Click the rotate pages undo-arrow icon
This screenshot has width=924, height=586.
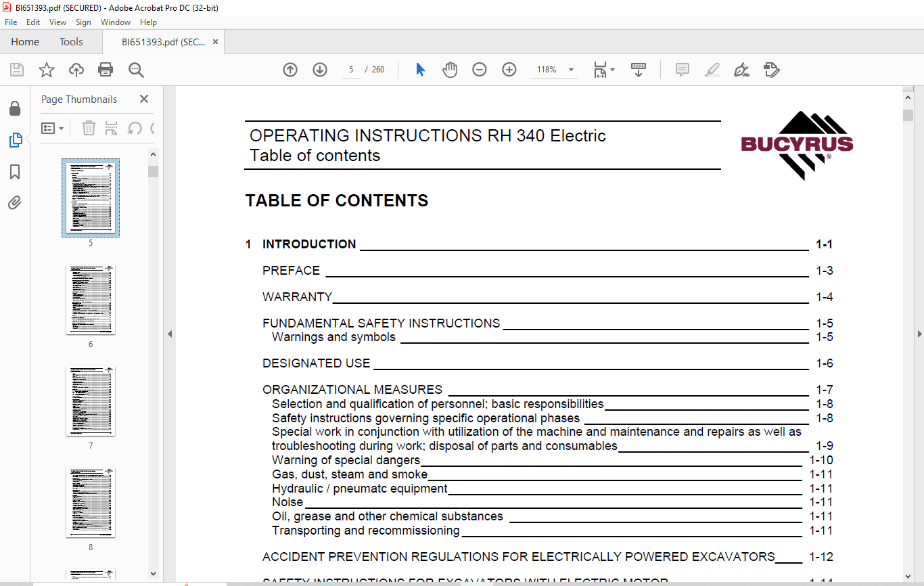click(135, 128)
